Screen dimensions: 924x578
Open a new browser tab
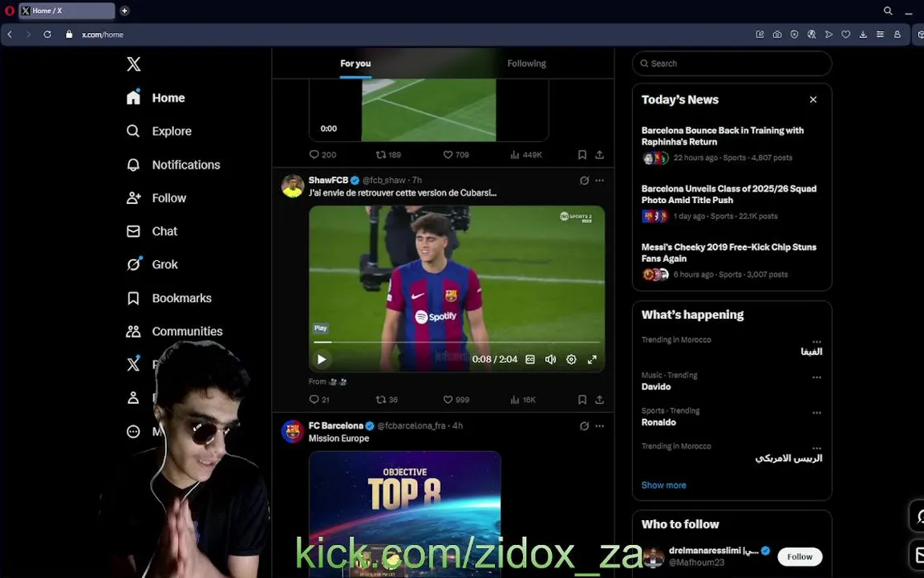[x=124, y=10]
